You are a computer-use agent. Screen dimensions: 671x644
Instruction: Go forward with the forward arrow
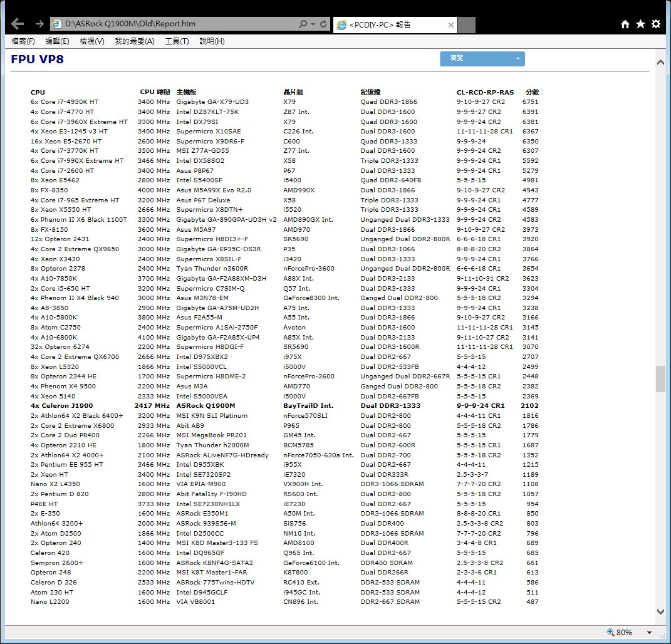coord(40,24)
